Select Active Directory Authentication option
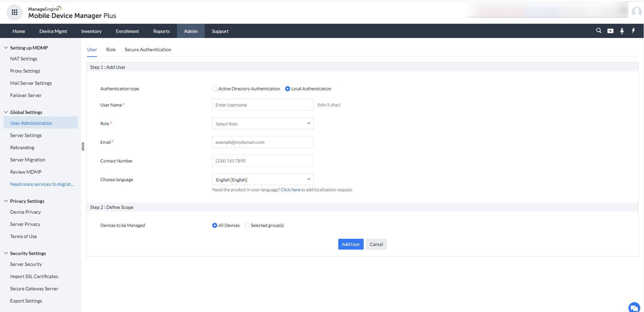This screenshot has width=644, height=312. click(215, 89)
